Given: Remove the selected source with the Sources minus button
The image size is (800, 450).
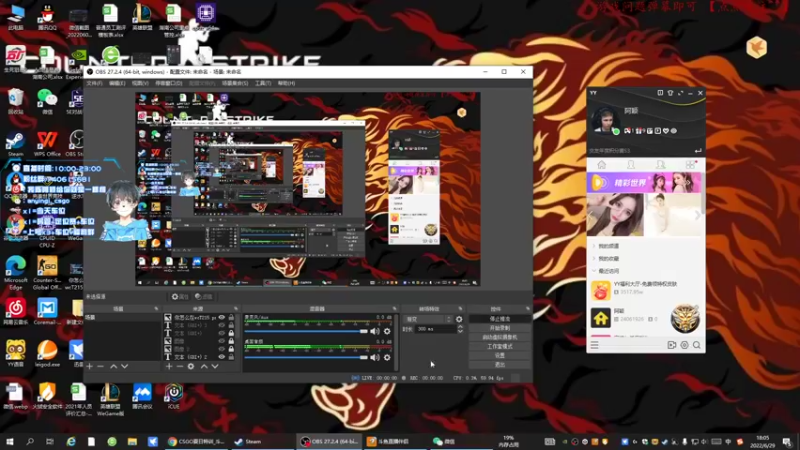Looking at the screenshot, I should point(180,366).
